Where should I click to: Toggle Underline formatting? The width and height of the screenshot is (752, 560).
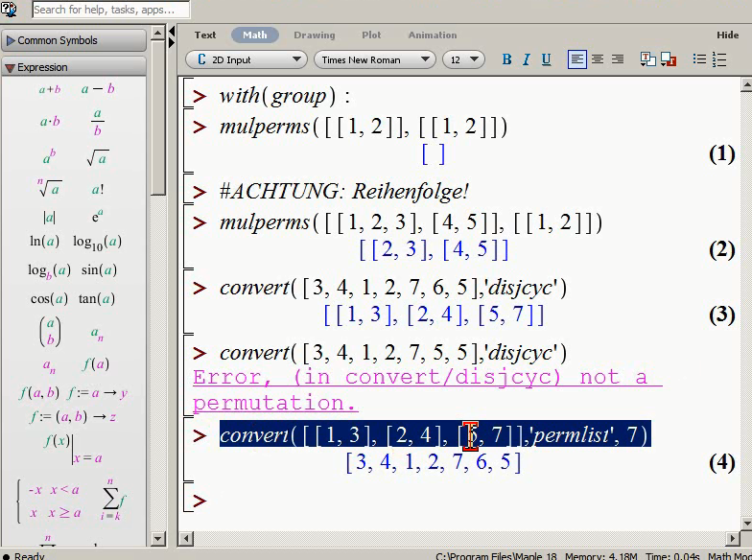coord(546,59)
